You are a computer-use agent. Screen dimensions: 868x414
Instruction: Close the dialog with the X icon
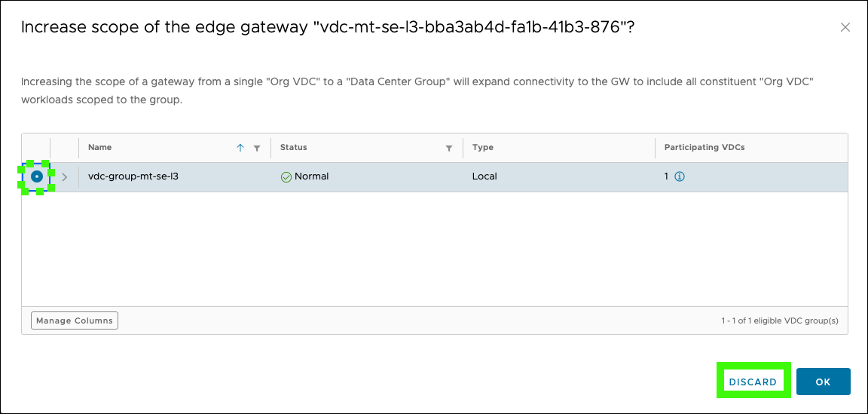point(845,27)
